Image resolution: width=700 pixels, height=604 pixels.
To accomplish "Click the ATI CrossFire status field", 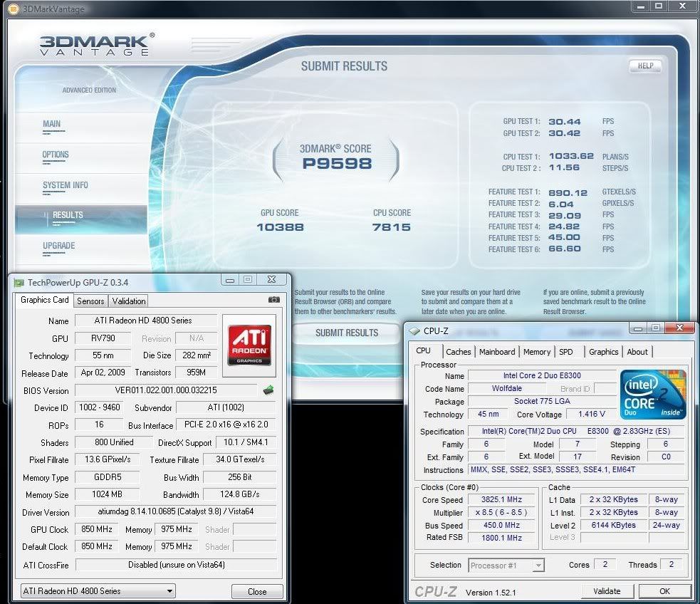I will [177, 565].
